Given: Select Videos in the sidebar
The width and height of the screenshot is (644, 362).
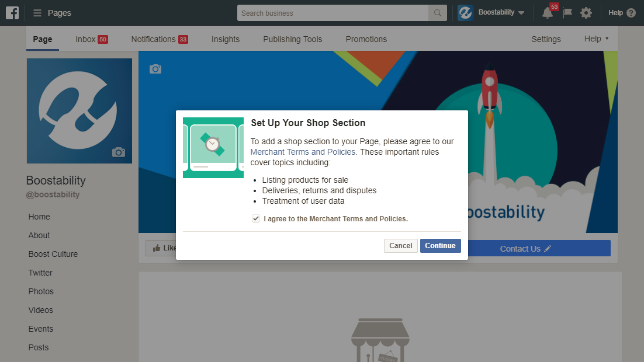Looking at the screenshot, I should (41, 310).
